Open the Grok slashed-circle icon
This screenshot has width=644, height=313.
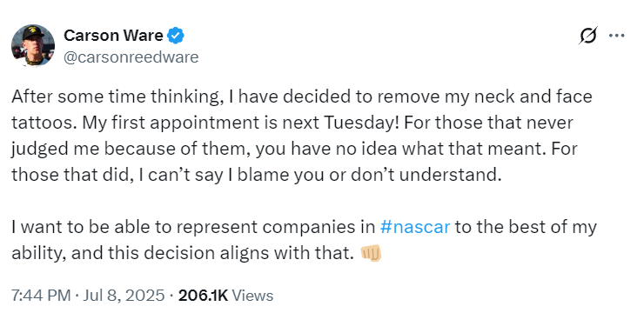(x=588, y=36)
